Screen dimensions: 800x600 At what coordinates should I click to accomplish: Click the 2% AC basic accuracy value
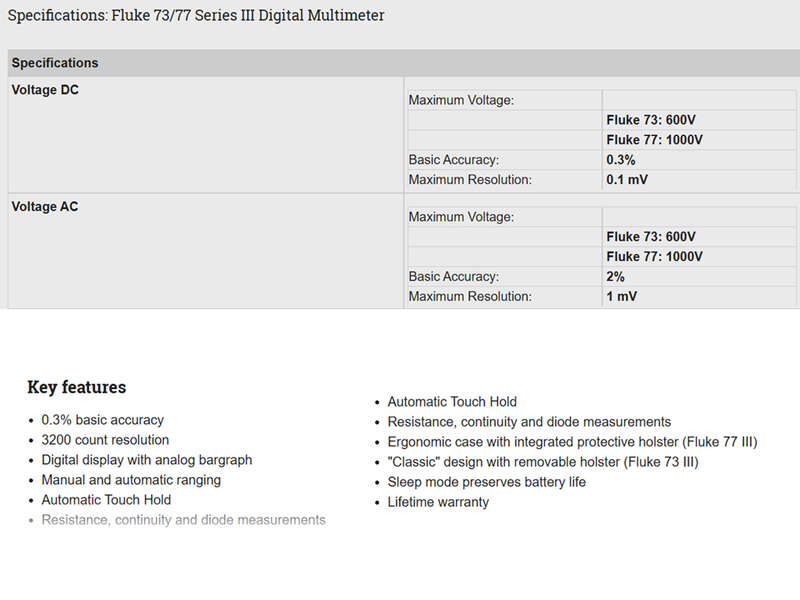(615, 277)
